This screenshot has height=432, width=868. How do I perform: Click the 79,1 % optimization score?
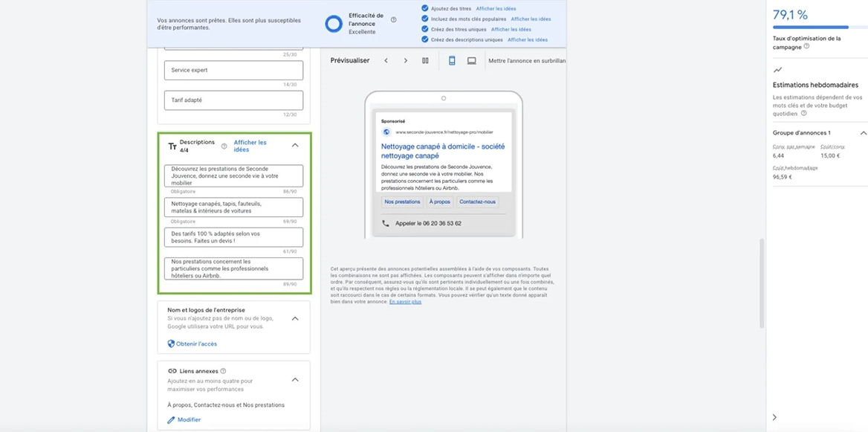pos(790,14)
